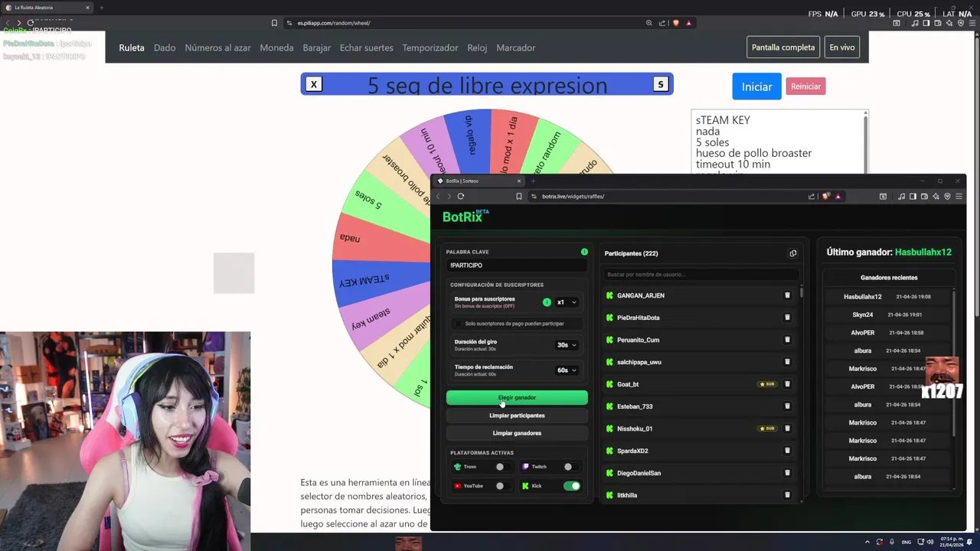Click recent winner Skyn24 row
Image resolution: width=980 pixels, height=551 pixels.
point(888,315)
